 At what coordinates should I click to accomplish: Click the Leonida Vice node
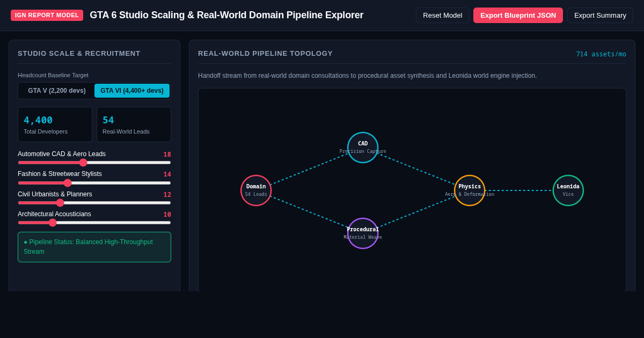point(568,190)
